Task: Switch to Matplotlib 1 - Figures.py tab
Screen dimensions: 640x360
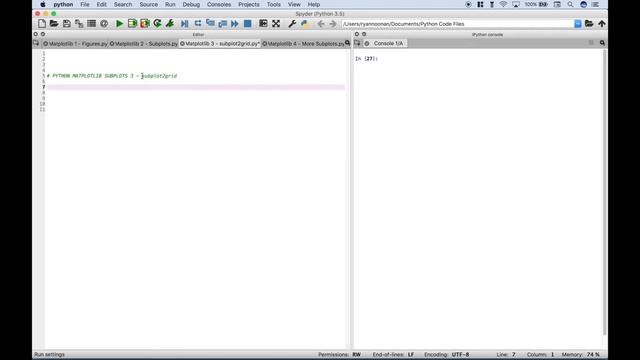Action: tap(75, 43)
